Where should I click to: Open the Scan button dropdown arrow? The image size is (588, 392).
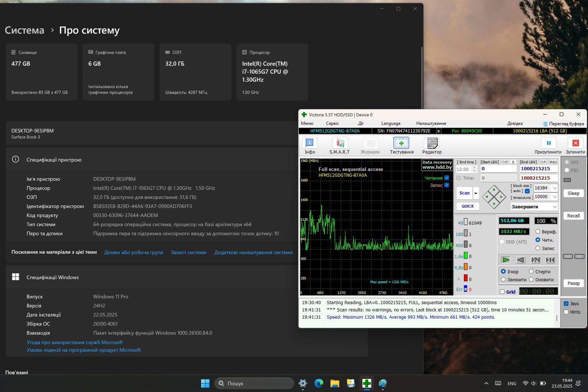tap(476, 193)
